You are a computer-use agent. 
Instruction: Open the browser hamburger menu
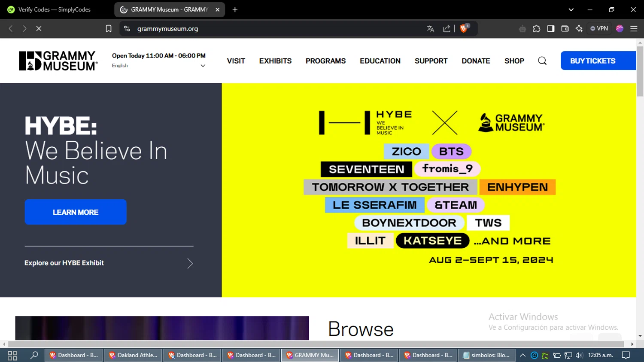[x=634, y=29]
